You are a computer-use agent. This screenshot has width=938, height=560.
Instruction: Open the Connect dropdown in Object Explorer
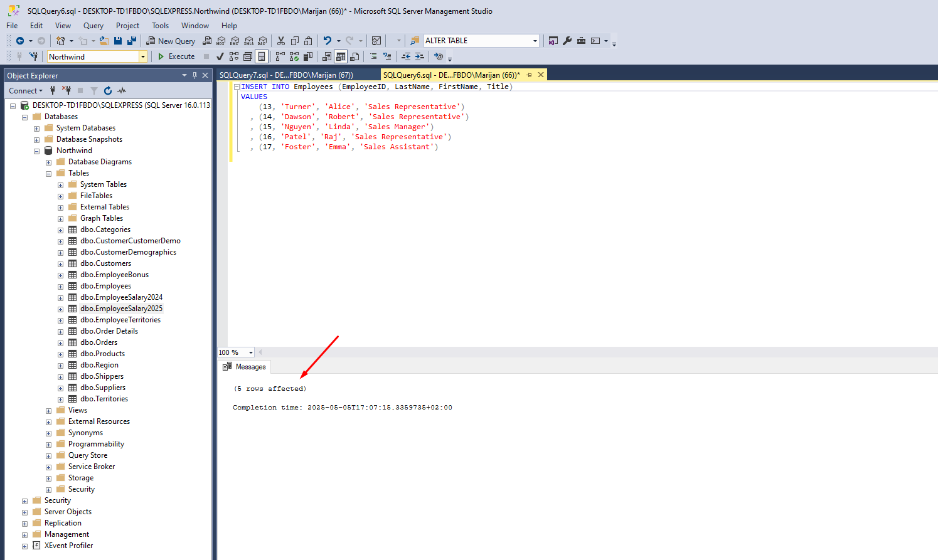pos(26,91)
